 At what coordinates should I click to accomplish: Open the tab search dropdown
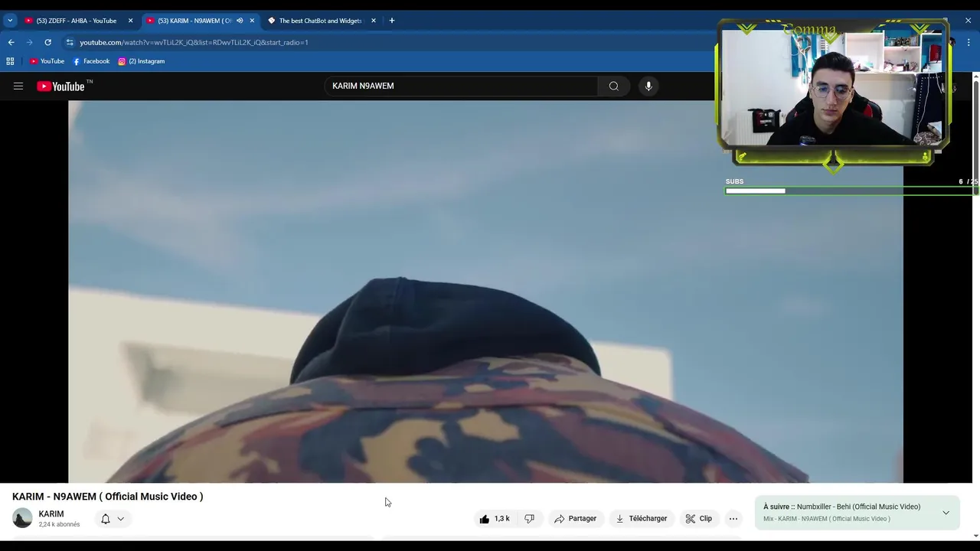pyautogui.click(x=10, y=21)
